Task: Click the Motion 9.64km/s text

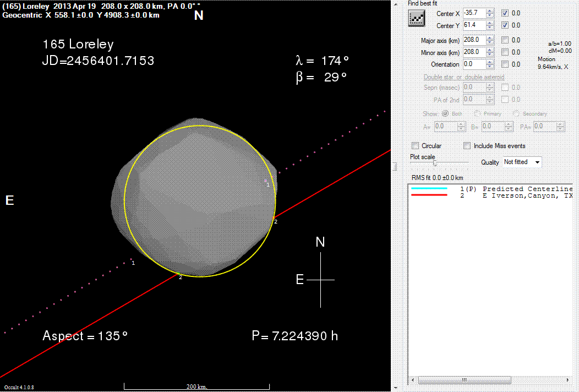Action: [x=553, y=63]
